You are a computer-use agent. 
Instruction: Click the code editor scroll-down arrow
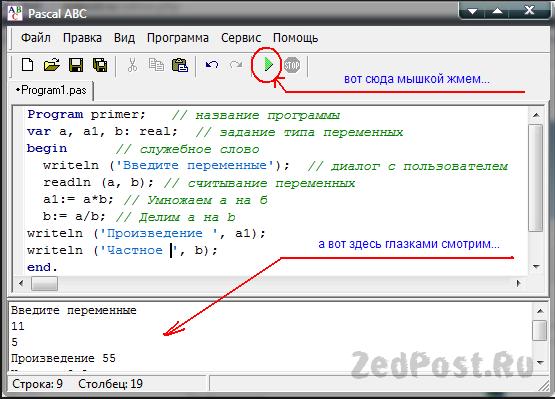[x=536, y=267]
